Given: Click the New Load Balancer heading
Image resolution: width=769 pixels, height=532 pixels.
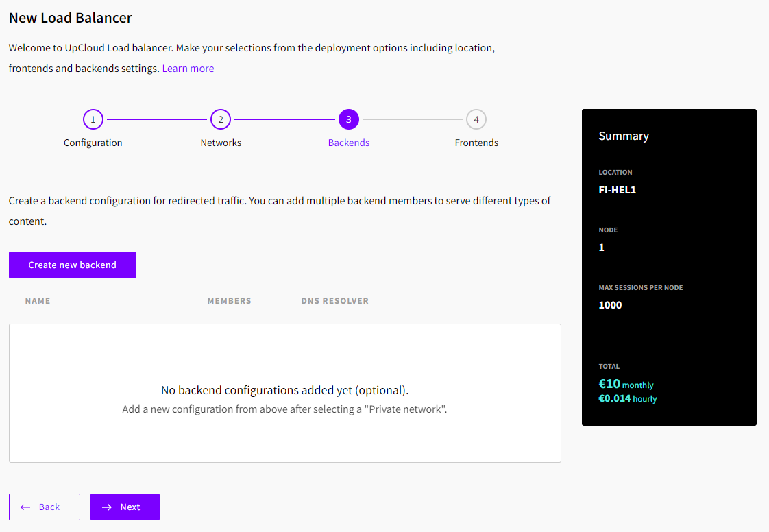Looking at the screenshot, I should [71, 18].
